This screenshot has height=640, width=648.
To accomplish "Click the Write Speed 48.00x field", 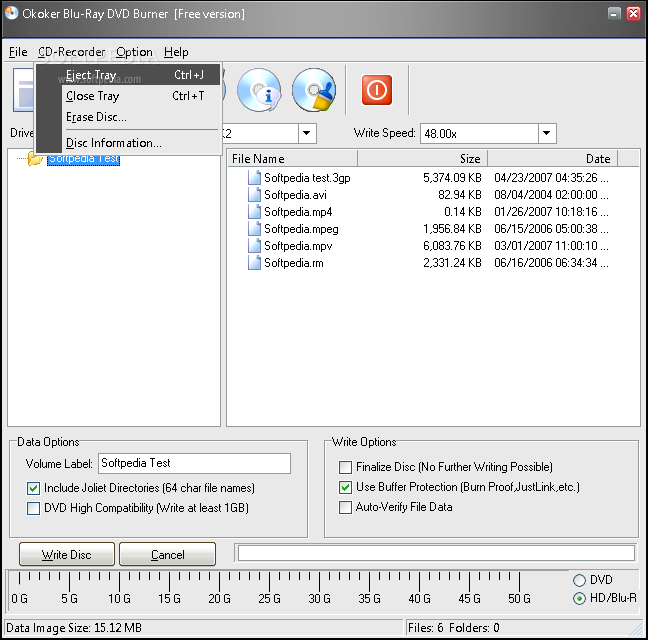I will (479, 133).
